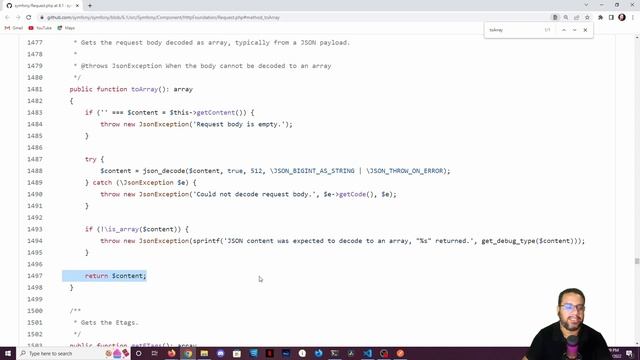Image resolution: width=640 pixels, height=360 pixels.
Task: Open the YouTube bookmark
Action: click(x=40, y=28)
